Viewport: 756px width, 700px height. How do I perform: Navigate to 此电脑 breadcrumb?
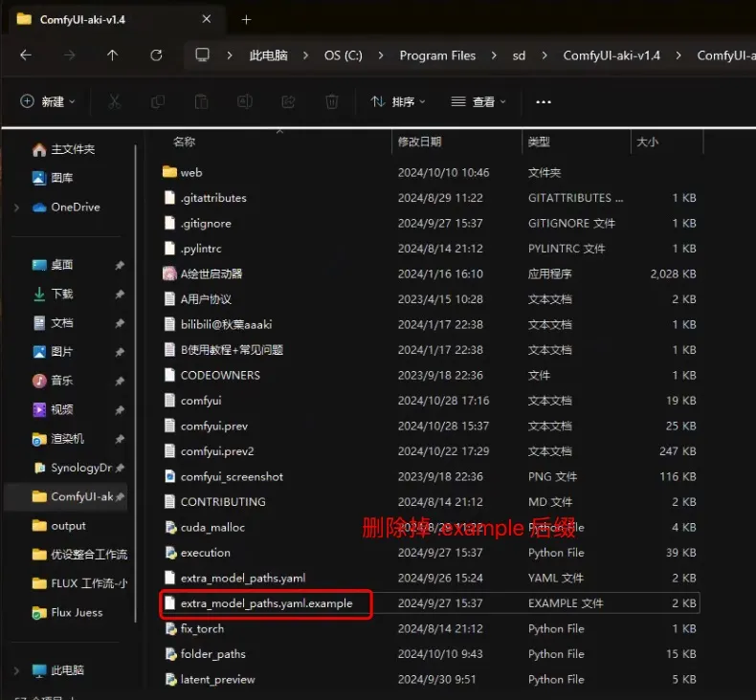(x=269, y=55)
